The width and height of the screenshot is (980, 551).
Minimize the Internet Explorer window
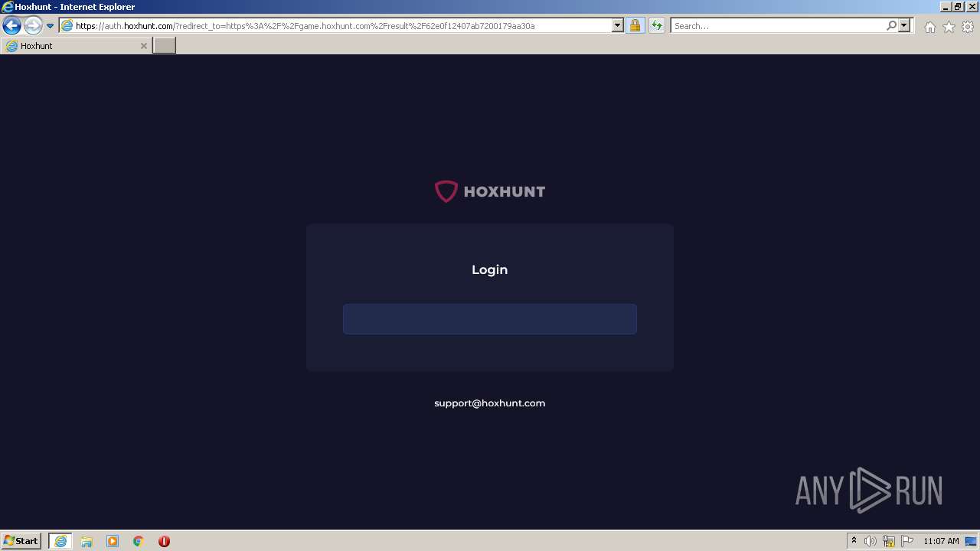coord(946,7)
